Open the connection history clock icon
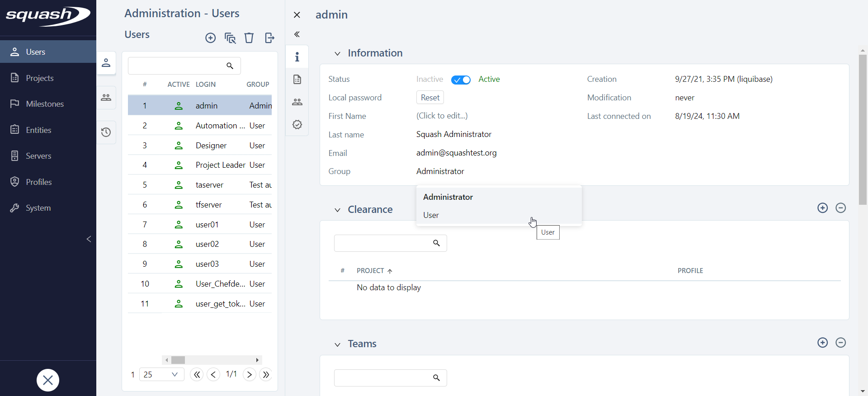This screenshot has width=868, height=396. tap(106, 132)
